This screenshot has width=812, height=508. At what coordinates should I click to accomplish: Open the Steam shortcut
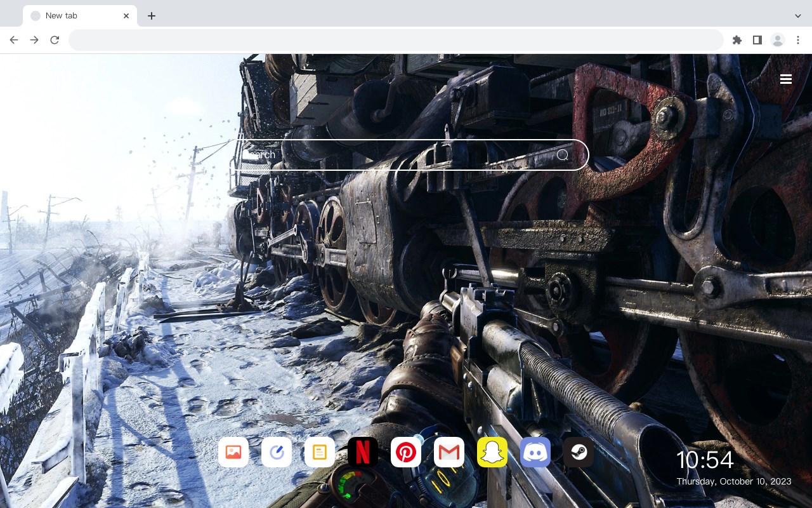click(579, 452)
